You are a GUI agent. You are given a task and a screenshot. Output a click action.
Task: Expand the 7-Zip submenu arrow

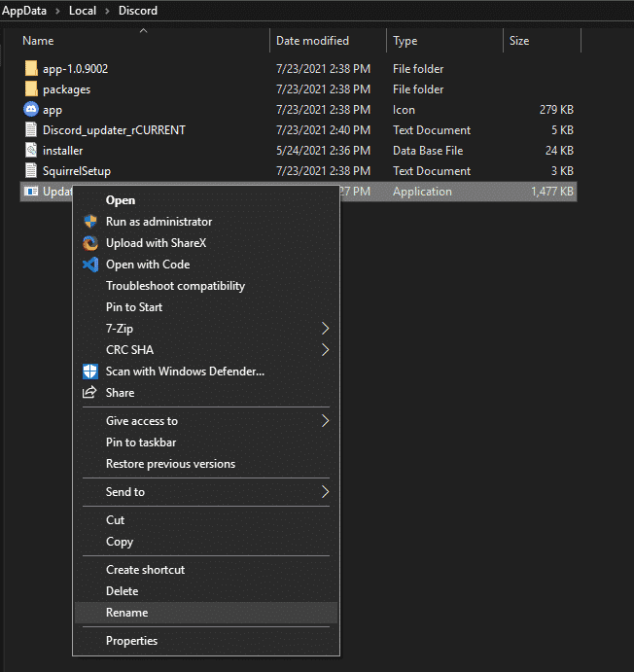(325, 329)
